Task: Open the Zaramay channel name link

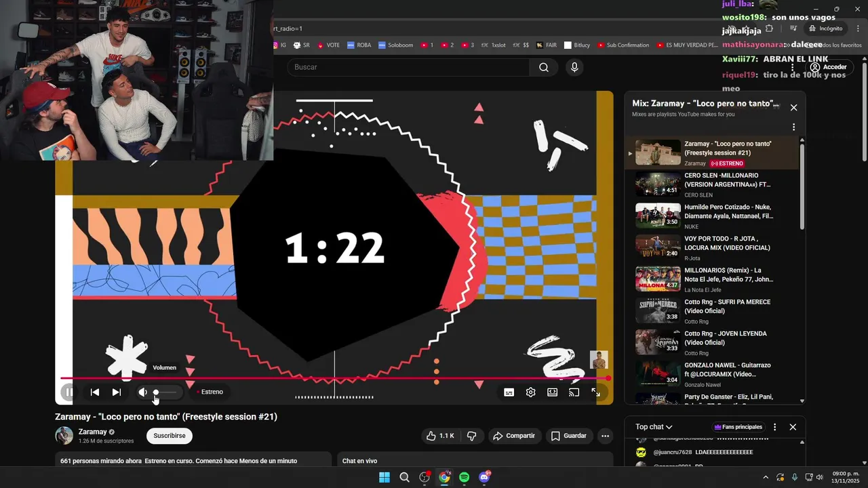Action: tap(92, 432)
